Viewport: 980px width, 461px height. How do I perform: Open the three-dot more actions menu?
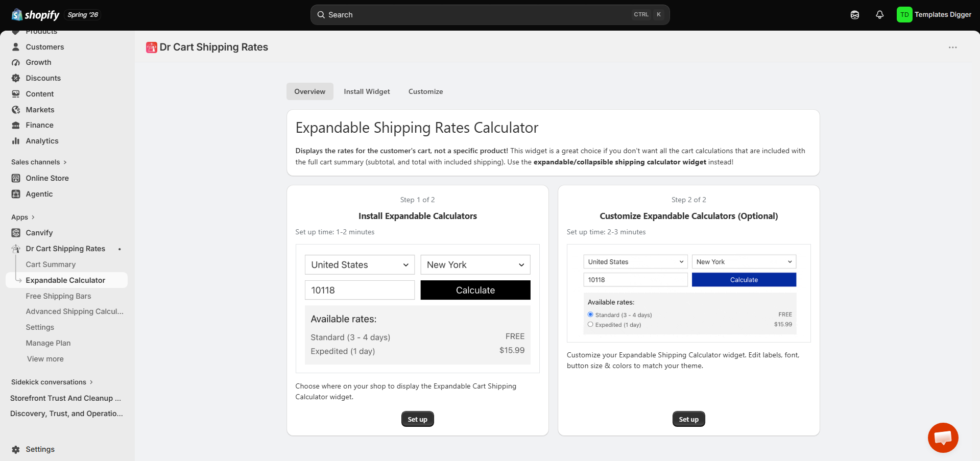pyautogui.click(x=953, y=47)
